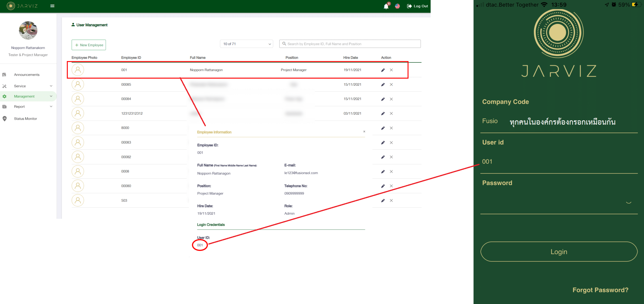Open Status Monitor in the sidebar

click(x=25, y=119)
